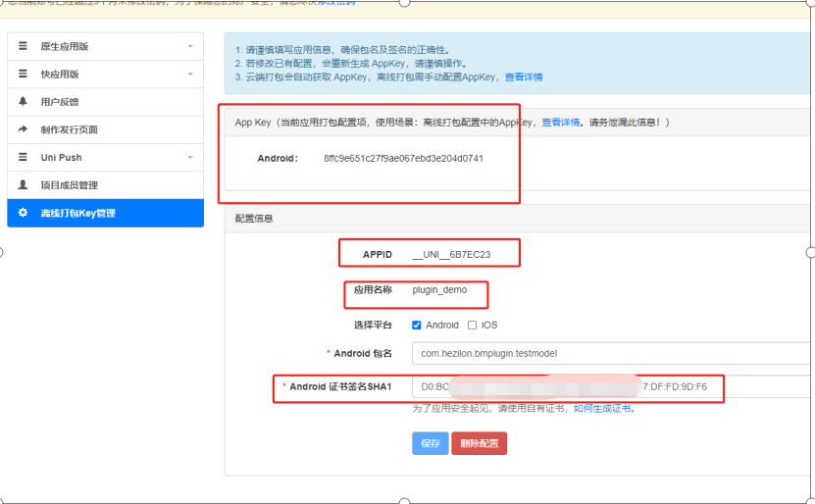This screenshot has width=815, height=504.
Task: Click the list icon beside 原生应用版
Action: pos(23,46)
